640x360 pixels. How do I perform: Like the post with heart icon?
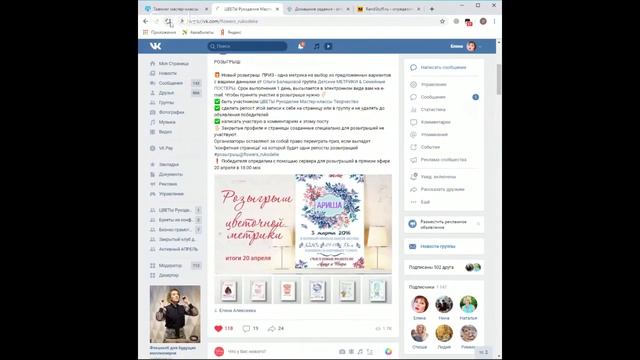(x=218, y=329)
